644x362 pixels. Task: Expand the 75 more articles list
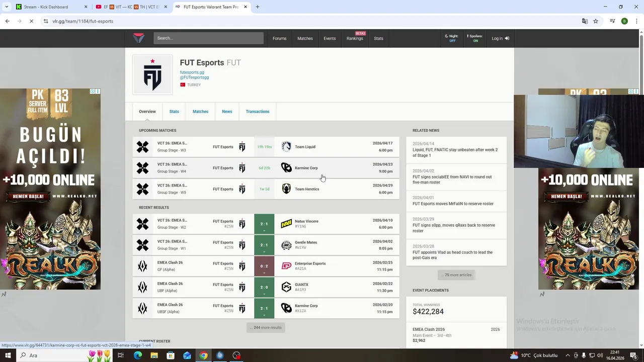tap(457, 275)
